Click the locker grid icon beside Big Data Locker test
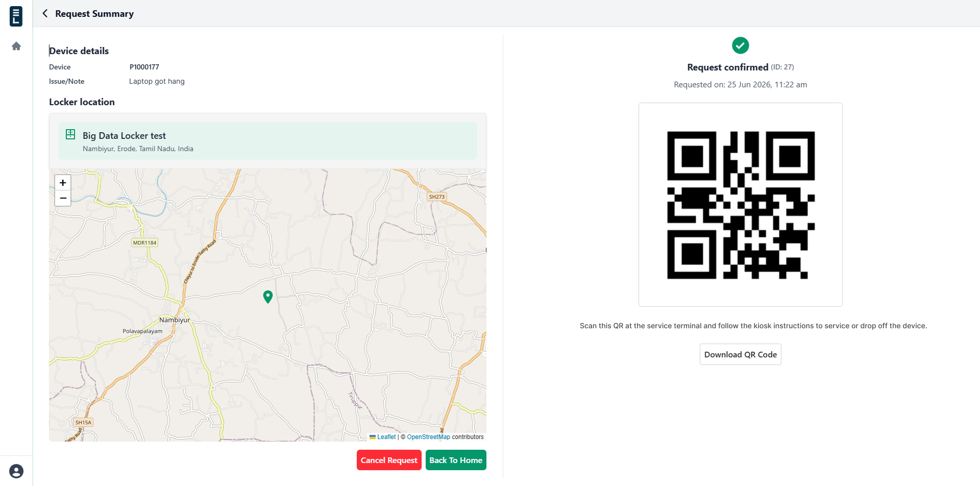Image resolution: width=980 pixels, height=486 pixels. pos(70,134)
